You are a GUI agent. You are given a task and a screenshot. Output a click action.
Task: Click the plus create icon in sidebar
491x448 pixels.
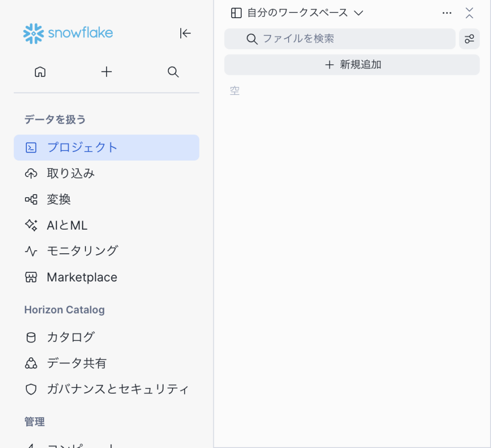click(106, 72)
